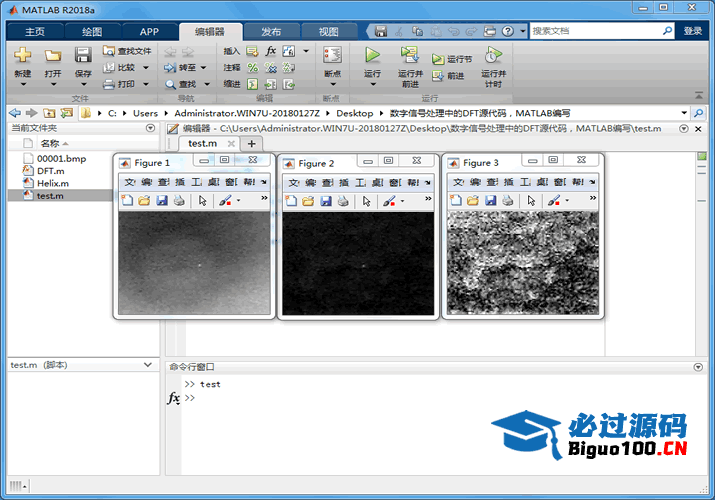
Task: Click the command window prompt line
Action: click(x=438, y=397)
